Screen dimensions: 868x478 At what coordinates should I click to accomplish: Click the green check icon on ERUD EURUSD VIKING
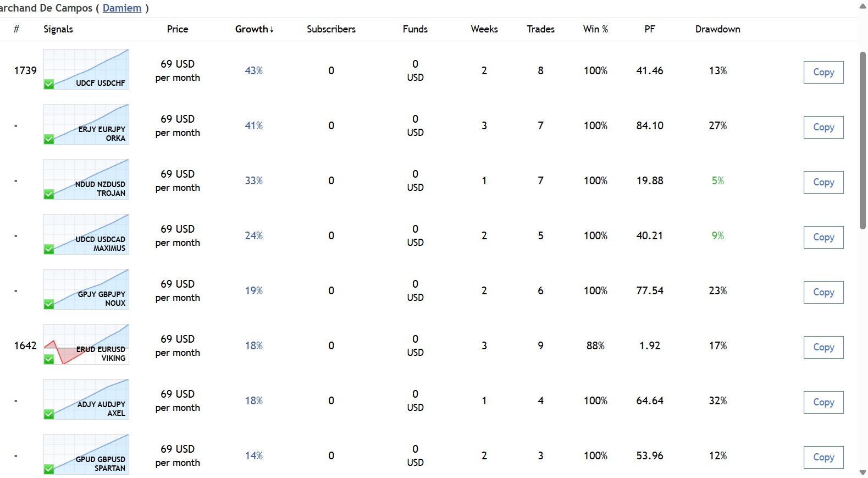49,359
